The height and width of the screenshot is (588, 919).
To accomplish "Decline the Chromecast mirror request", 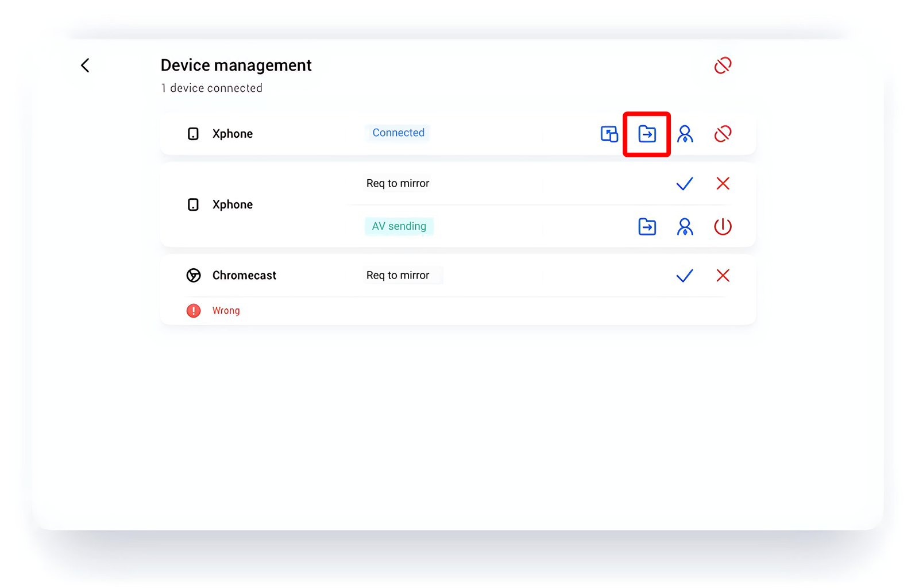I will [x=723, y=276].
